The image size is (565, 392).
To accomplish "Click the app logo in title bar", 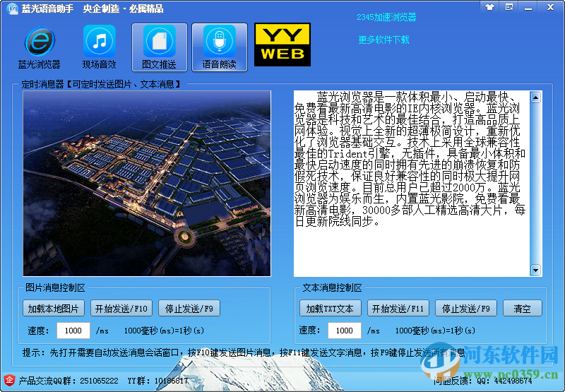I will tap(12, 8).
